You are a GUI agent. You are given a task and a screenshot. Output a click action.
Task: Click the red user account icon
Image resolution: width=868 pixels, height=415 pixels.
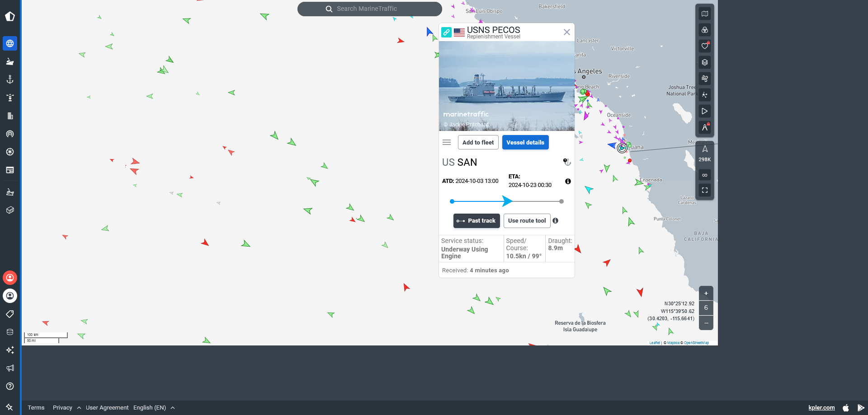[10, 278]
